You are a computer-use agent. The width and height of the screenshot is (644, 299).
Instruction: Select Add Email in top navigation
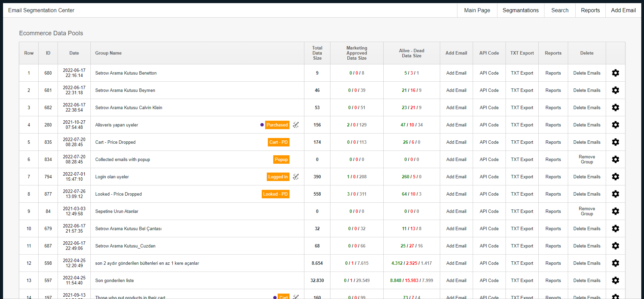pyautogui.click(x=623, y=10)
